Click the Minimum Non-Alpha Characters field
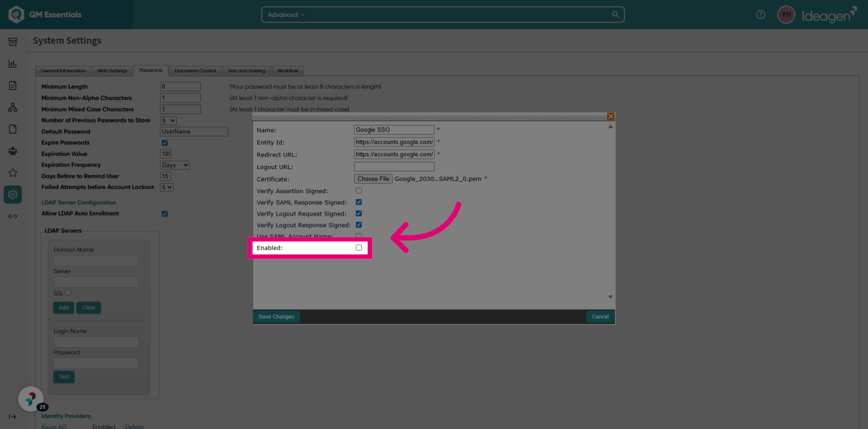Screen dimensions: 868x429 click(x=180, y=98)
